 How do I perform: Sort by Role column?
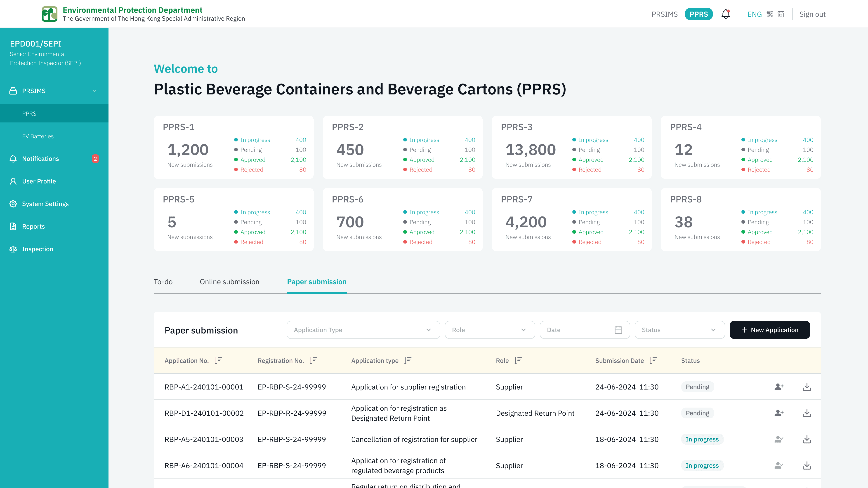[518, 360]
